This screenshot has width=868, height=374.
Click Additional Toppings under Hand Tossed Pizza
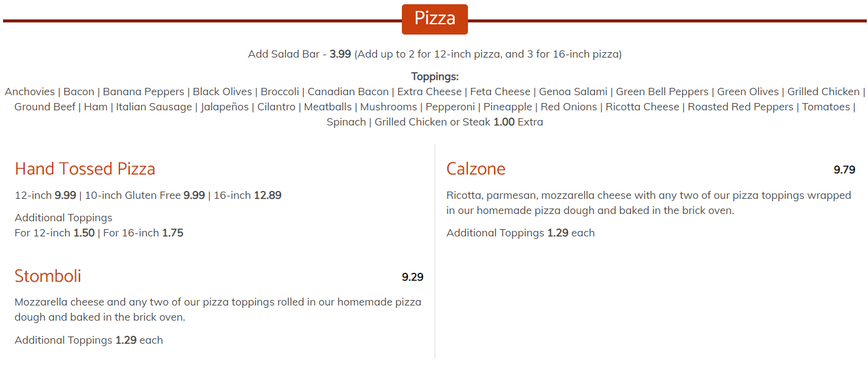[64, 218]
